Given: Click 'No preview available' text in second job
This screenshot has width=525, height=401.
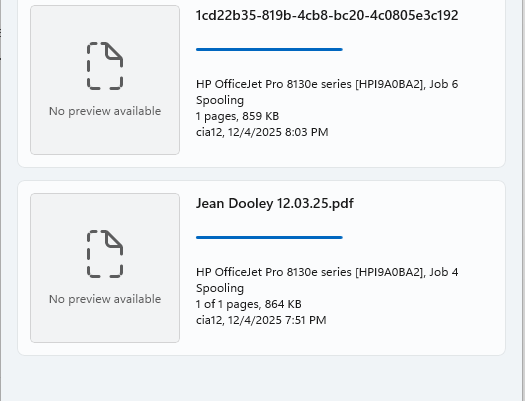Looking at the screenshot, I should (105, 299).
